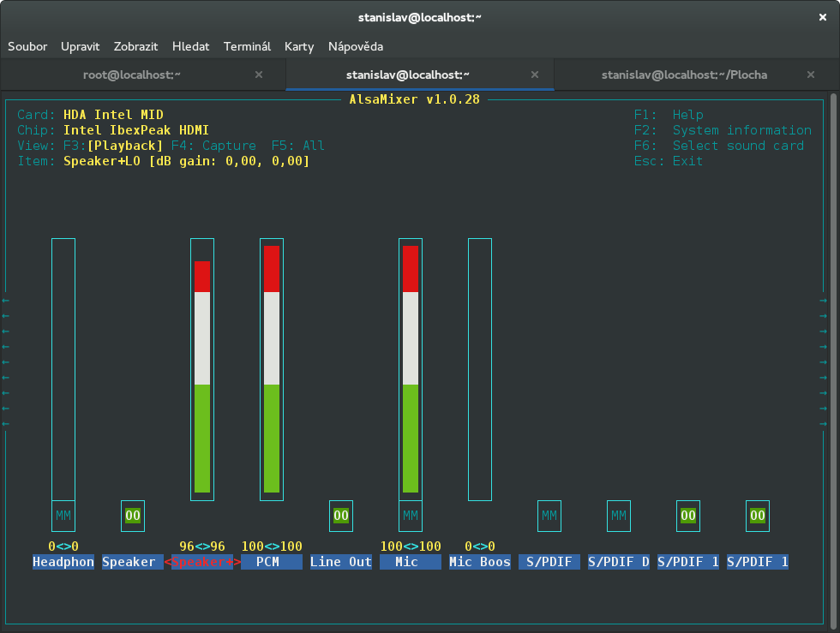Open the Nápověda menu
The width and height of the screenshot is (840, 633).
point(356,46)
